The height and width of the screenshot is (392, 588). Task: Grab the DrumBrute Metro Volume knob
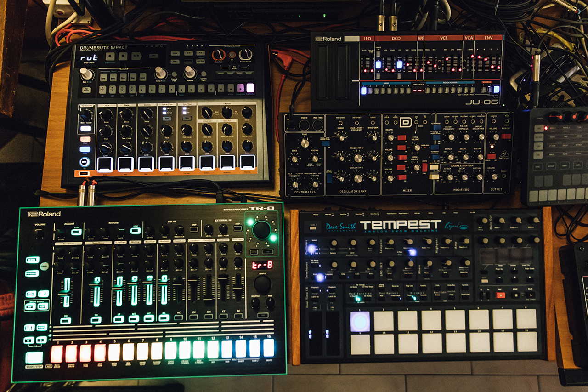[85, 114]
